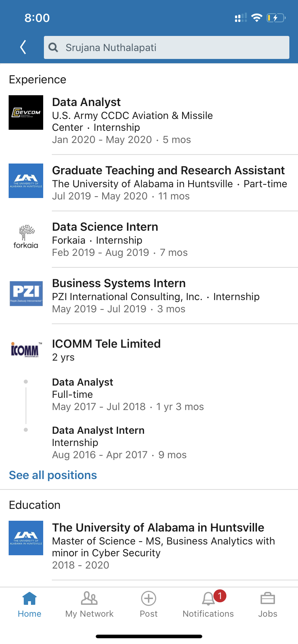The height and width of the screenshot is (644, 298).
Task: Open U.S. Army CCDC Data Analyst position
Action: (86, 102)
